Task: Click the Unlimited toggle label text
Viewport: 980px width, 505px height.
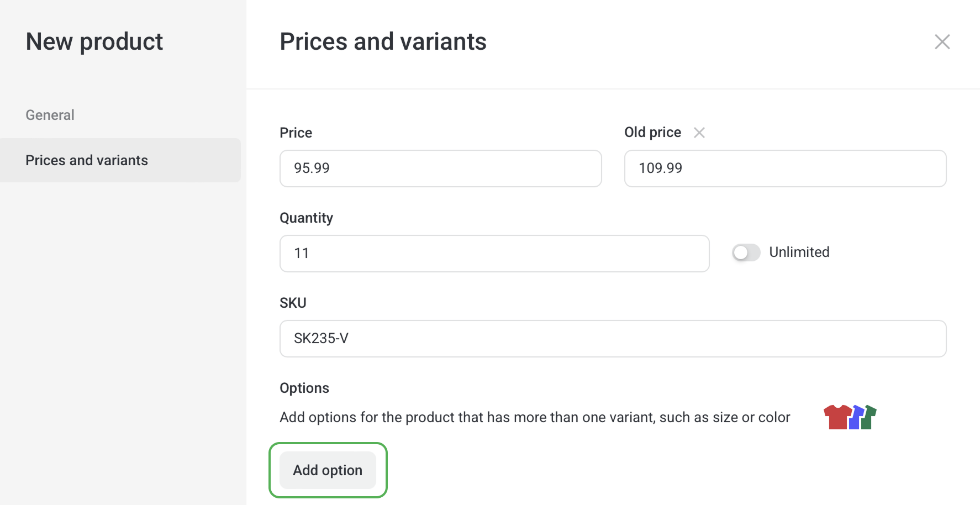Action: click(x=799, y=252)
